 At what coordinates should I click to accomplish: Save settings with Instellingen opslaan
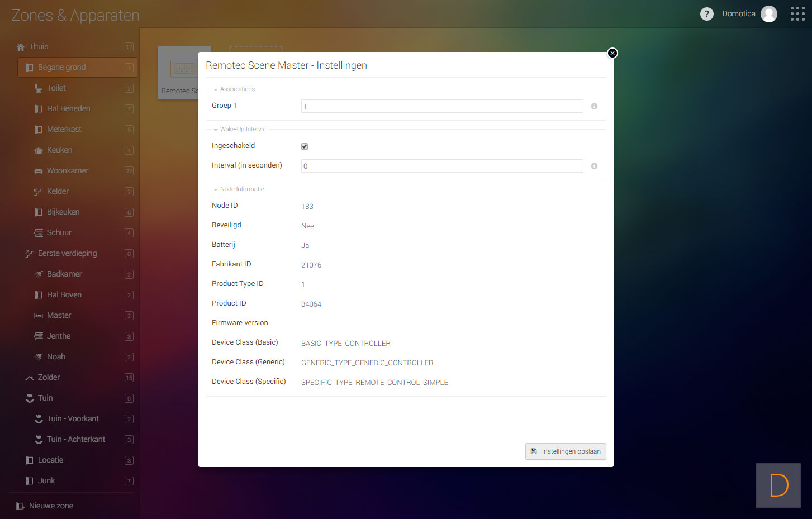pyautogui.click(x=566, y=451)
